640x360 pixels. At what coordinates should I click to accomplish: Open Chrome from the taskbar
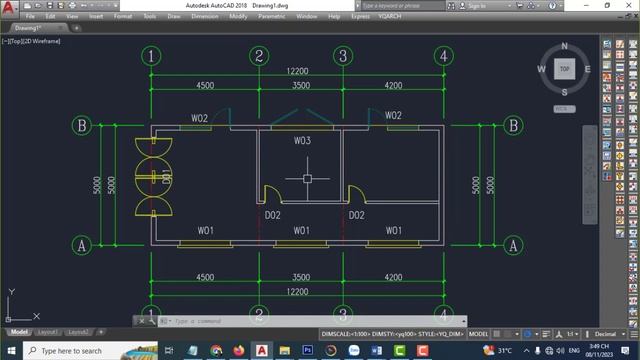click(x=216, y=351)
